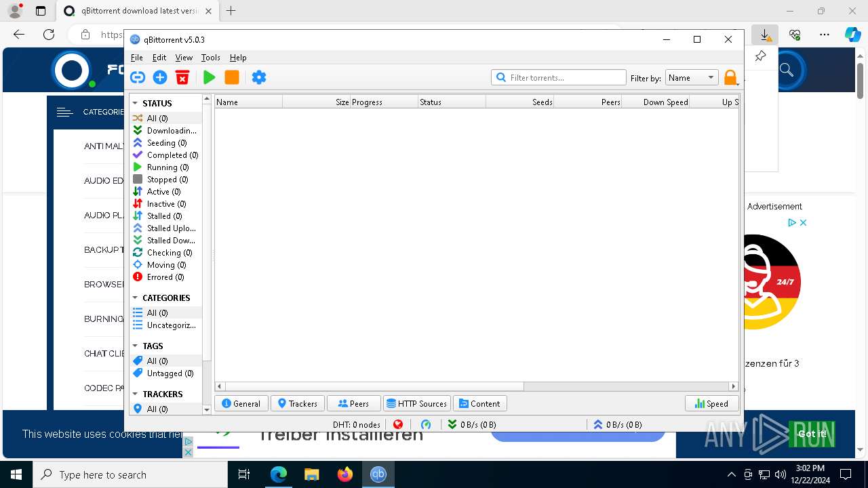Screen dimensions: 868x488
Task: Collapse the TRACKERS section
Action: (x=135, y=394)
